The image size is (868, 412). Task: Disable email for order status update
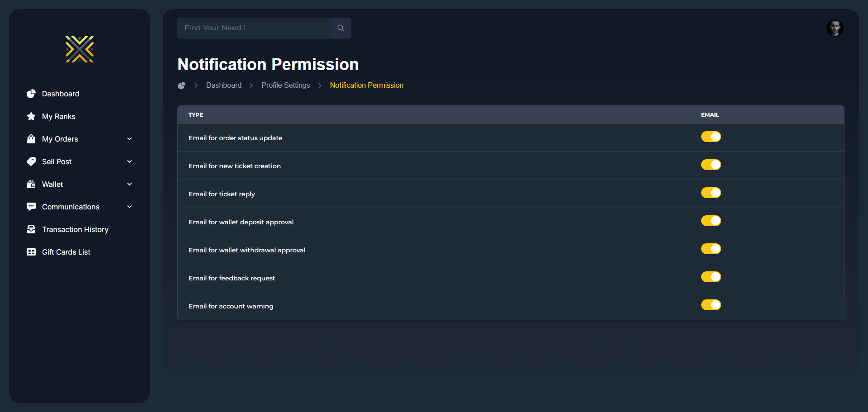[x=711, y=137]
